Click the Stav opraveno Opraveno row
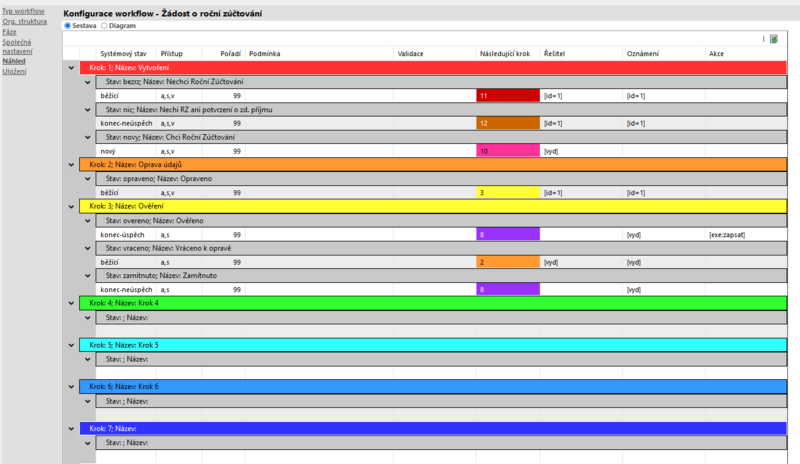Image resolution: width=800 pixels, height=464 pixels. 441,179
